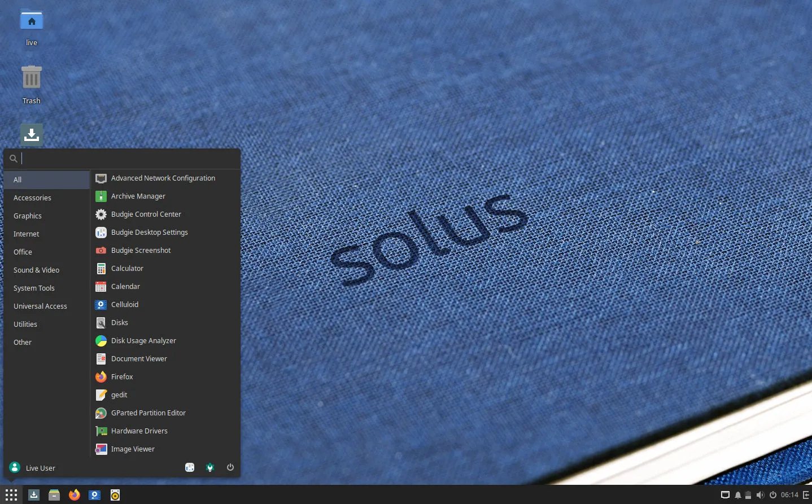Launch Advanced Network Configuration
Viewport: 812px width, 504px height.
click(x=165, y=178)
